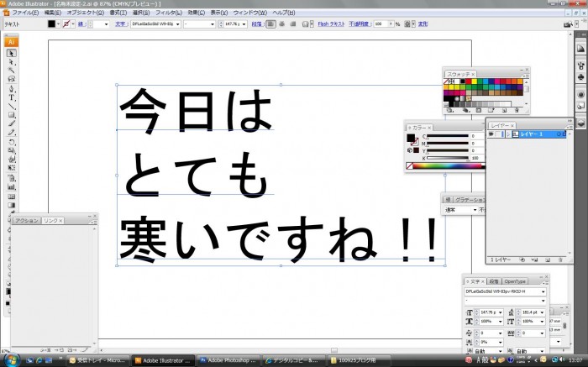Open the fill color dropdown arrow

point(58,24)
